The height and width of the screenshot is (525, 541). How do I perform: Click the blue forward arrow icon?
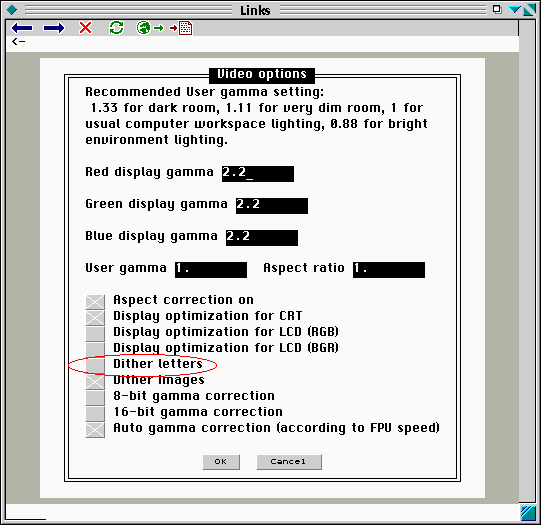click(53, 28)
